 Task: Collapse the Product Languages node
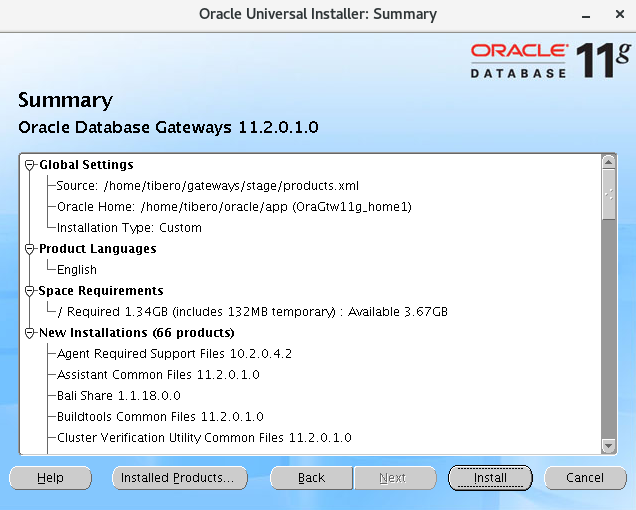(x=29, y=249)
